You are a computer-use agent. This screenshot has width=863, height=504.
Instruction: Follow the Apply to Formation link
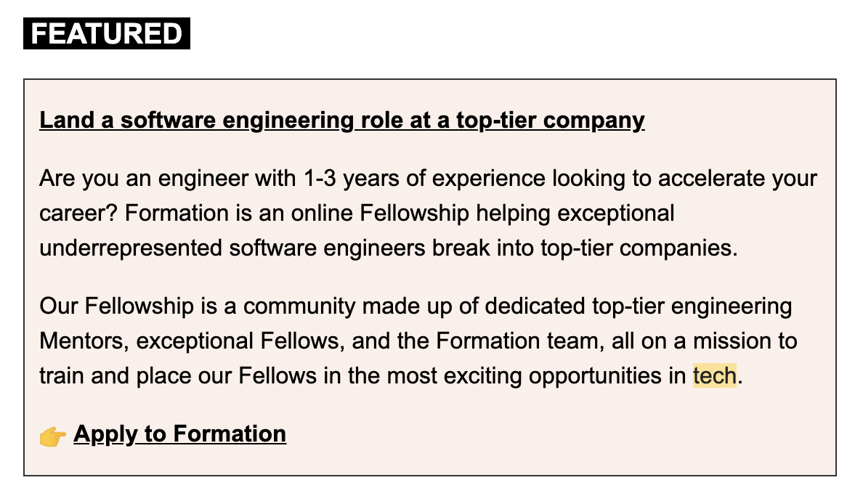[180, 434]
